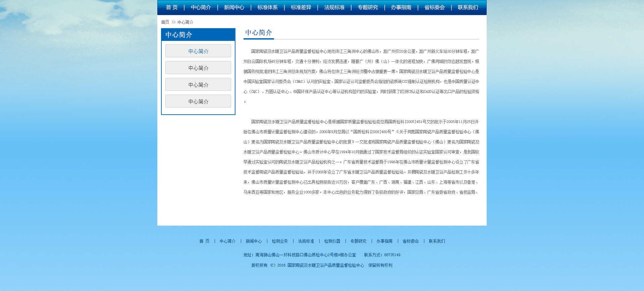Open 办事指南 from the footer links
This screenshot has height=291, width=644.
[384, 241]
